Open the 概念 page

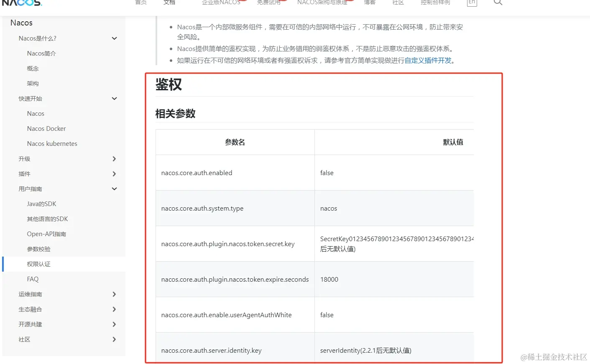click(x=33, y=69)
